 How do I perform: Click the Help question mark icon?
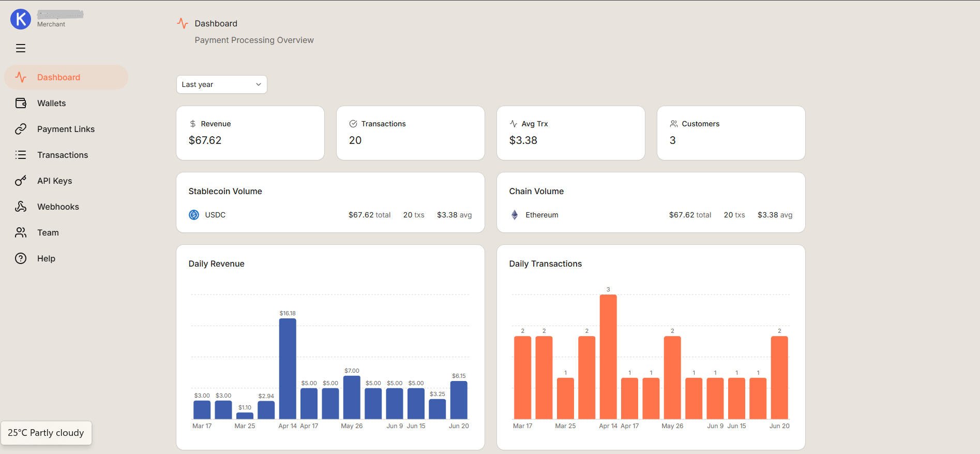point(21,258)
